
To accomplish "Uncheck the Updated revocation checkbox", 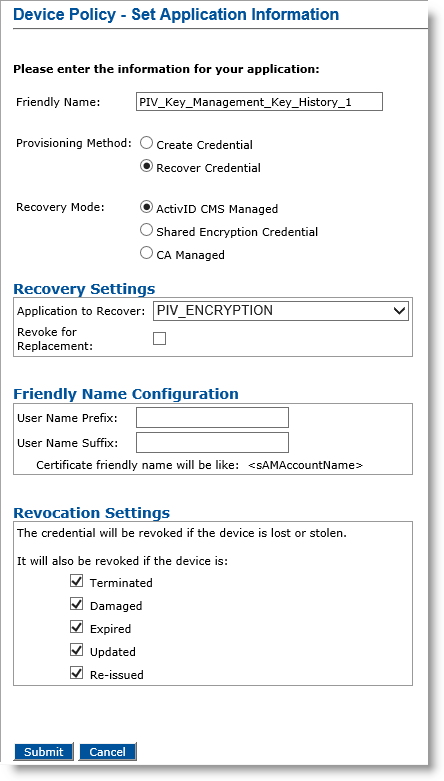I will tap(77, 650).
